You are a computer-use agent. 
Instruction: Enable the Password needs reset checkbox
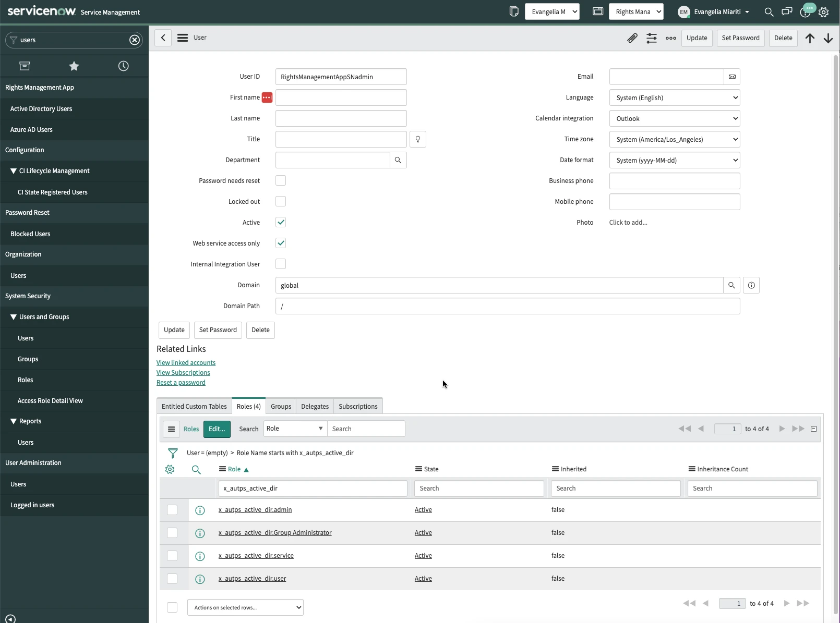(x=281, y=181)
